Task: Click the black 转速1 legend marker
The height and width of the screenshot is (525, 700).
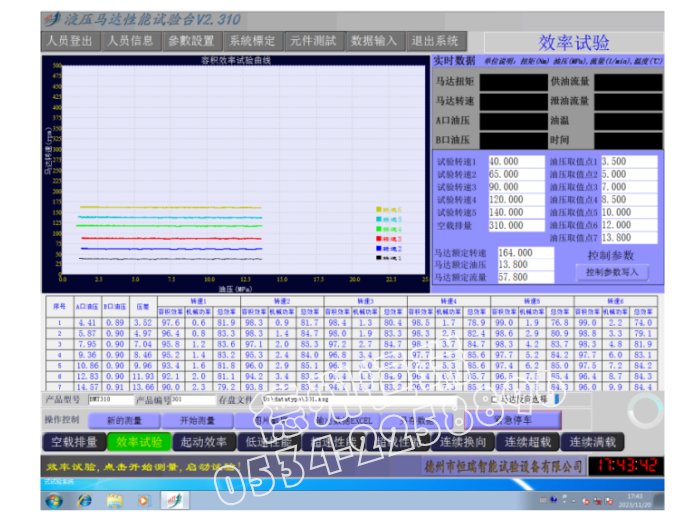Action: pyautogui.click(x=380, y=258)
